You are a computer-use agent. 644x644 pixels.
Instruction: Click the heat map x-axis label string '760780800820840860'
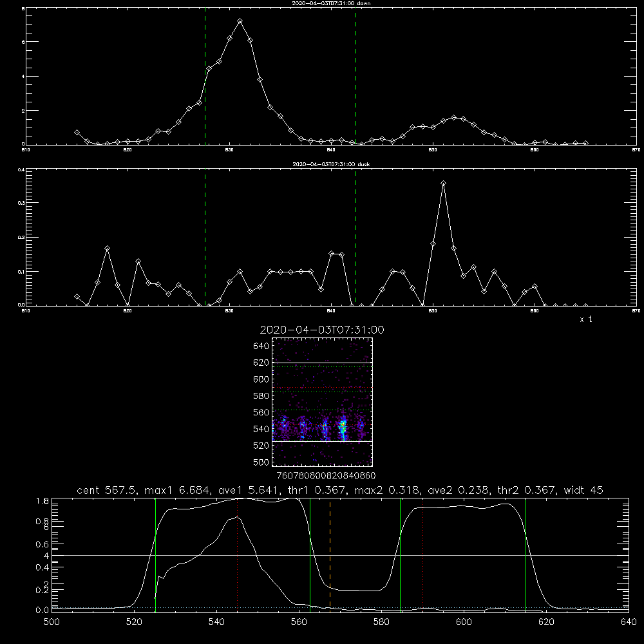coord(326,475)
